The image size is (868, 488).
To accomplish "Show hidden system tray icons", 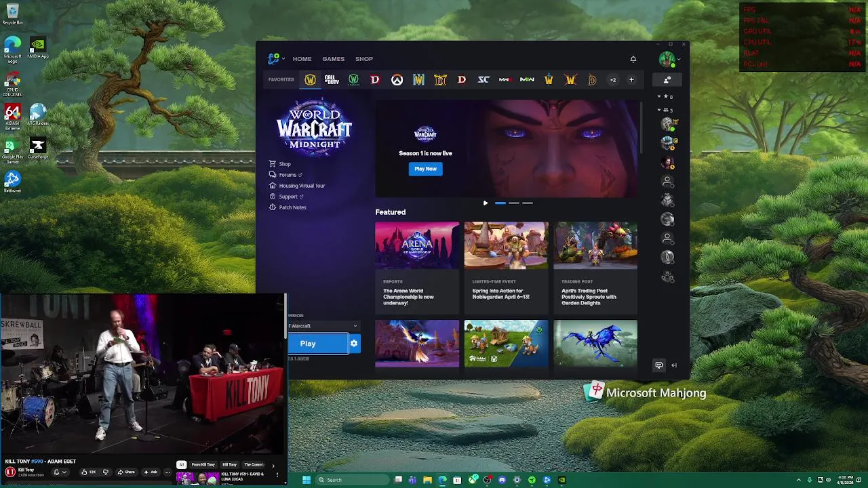I will pyautogui.click(x=799, y=480).
